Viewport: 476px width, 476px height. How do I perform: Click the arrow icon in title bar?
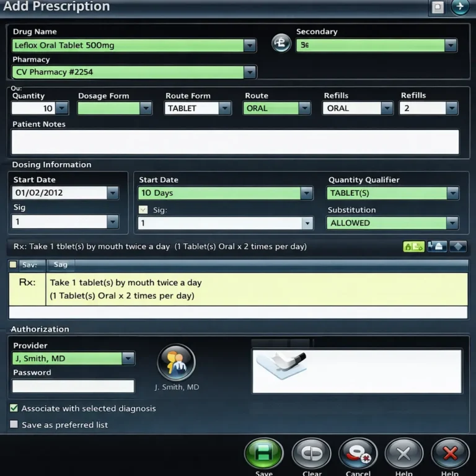(460, 6)
